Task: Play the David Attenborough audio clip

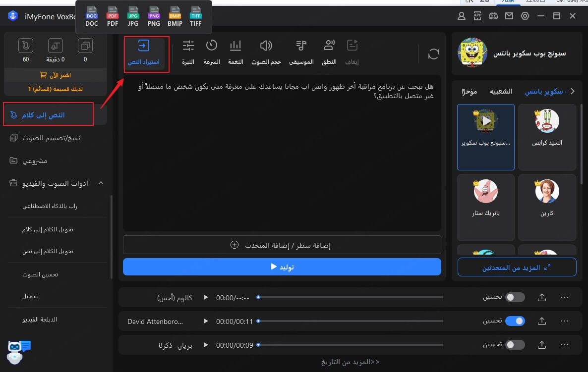Action: pos(205,321)
